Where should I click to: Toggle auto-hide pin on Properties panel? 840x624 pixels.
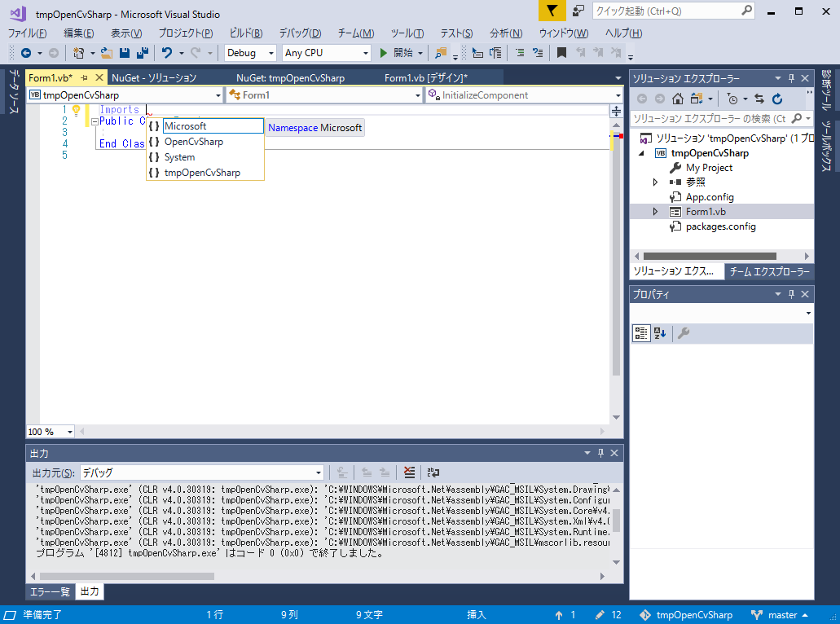pos(791,294)
